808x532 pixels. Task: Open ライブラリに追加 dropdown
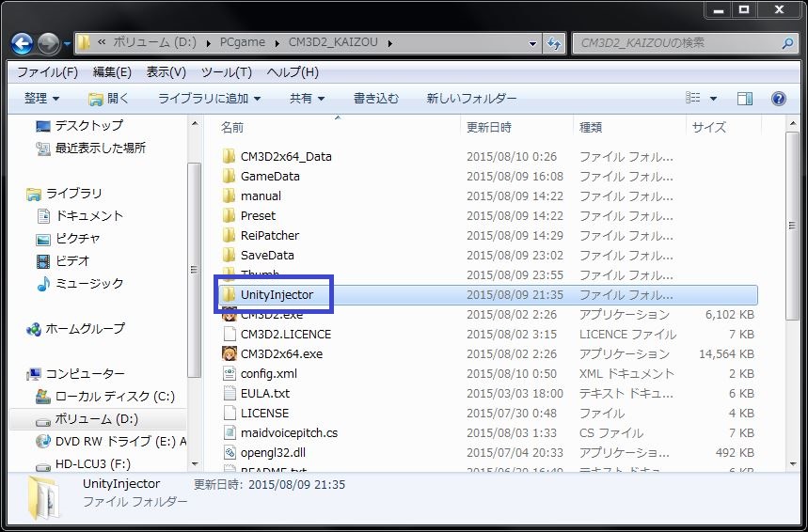[x=209, y=99]
